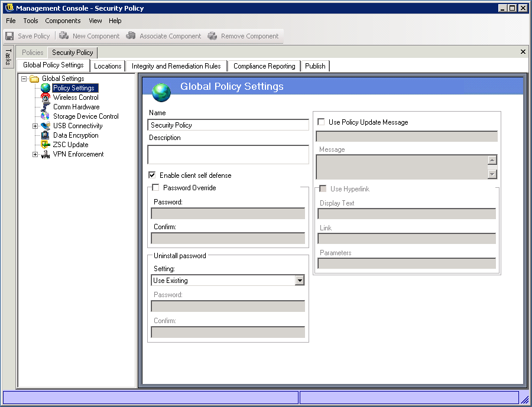
Task: Click the Storage Device Control disc icon
Action: tap(46, 116)
